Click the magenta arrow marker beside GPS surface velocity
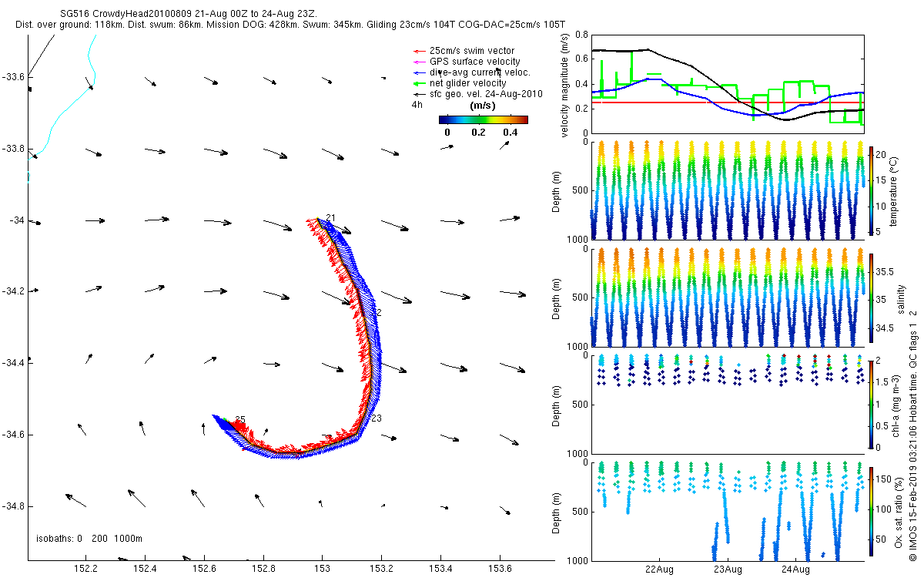The height and width of the screenshot is (578, 924). [420, 62]
